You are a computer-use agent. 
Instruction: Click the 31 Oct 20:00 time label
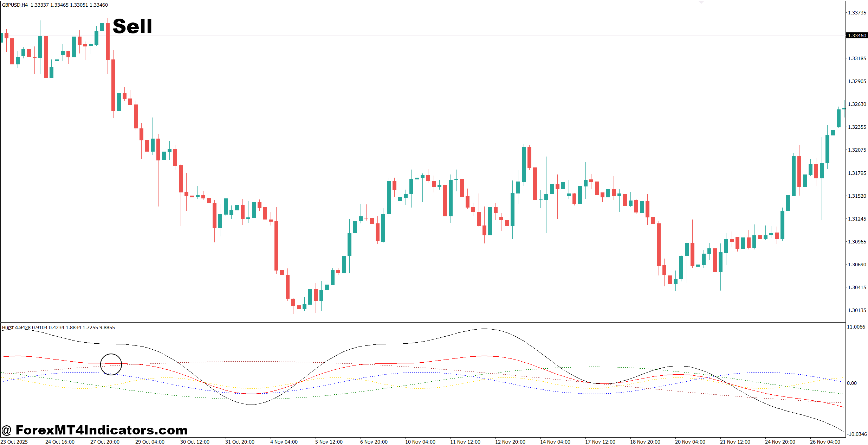[240, 442]
